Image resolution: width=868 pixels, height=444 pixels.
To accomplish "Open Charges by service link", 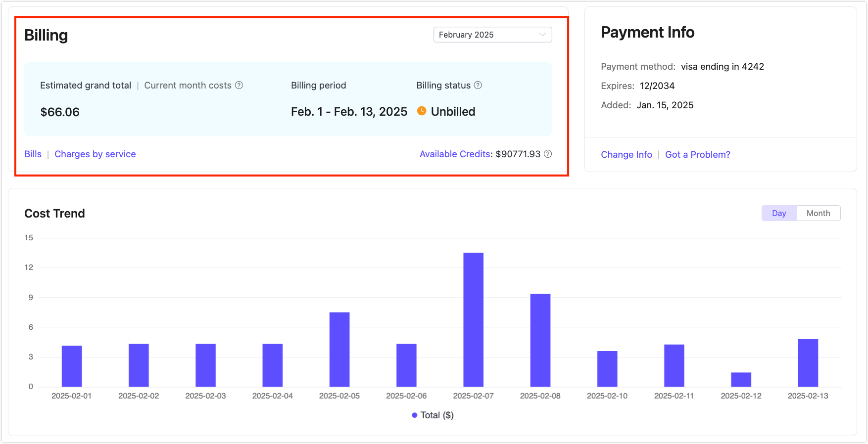I will pos(95,154).
